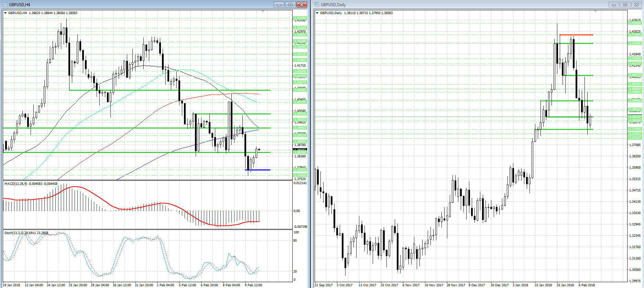Click the 24 Jan 12:00 time axis label
The image size is (644, 288).
[x=56, y=285]
